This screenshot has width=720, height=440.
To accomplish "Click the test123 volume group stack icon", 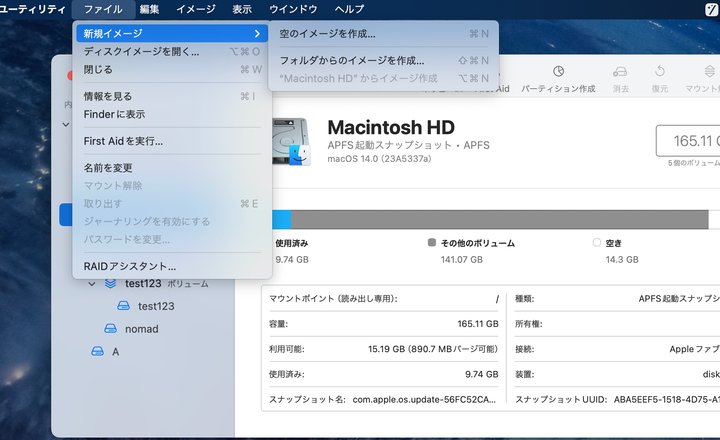I will (110, 283).
